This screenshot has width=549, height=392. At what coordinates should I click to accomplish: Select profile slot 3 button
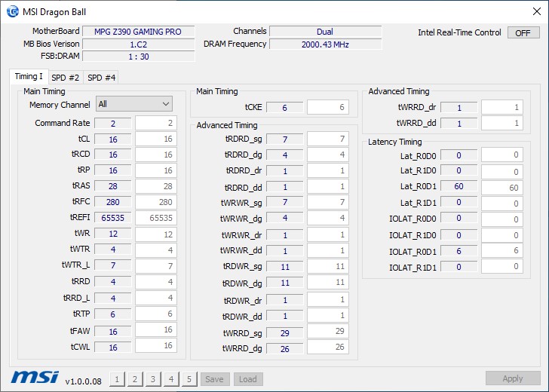coord(153,379)
